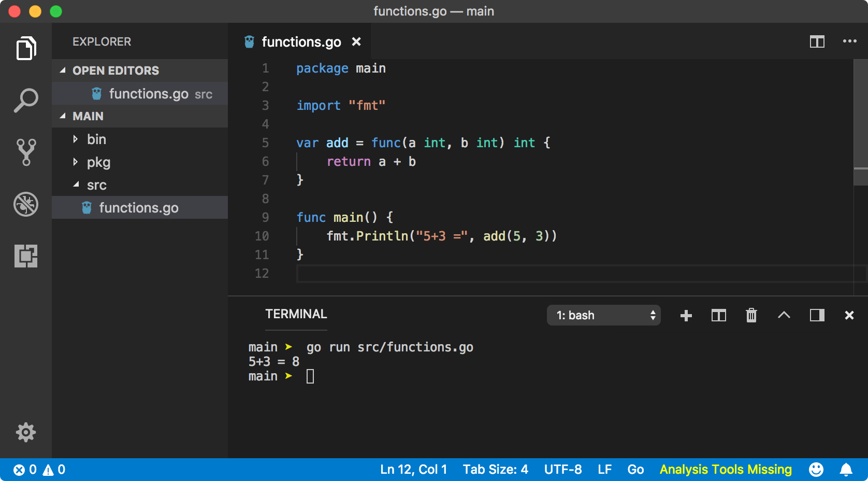Expand the bin folder

click(96, 139)
